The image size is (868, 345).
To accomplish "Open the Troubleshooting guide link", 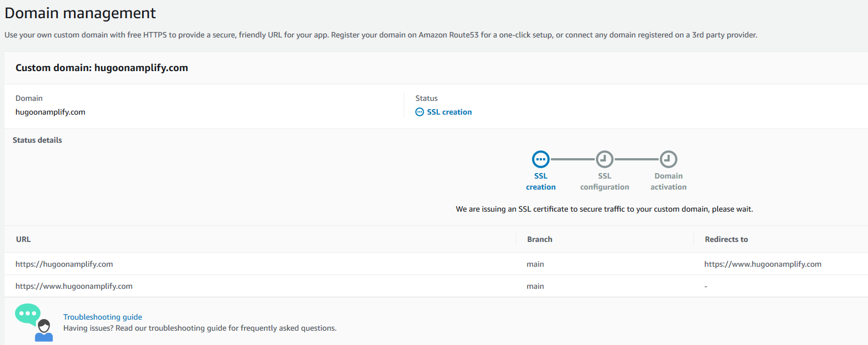I will [102, 317].
